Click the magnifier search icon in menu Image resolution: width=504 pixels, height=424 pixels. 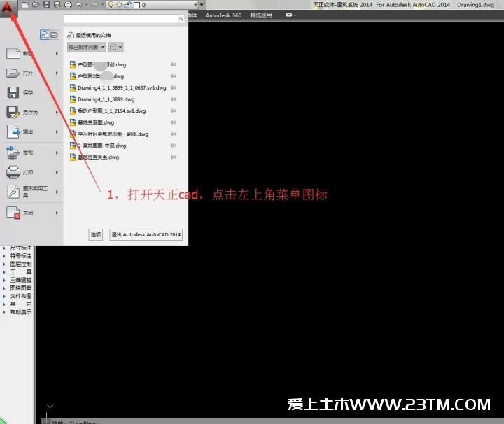(181, 19)
